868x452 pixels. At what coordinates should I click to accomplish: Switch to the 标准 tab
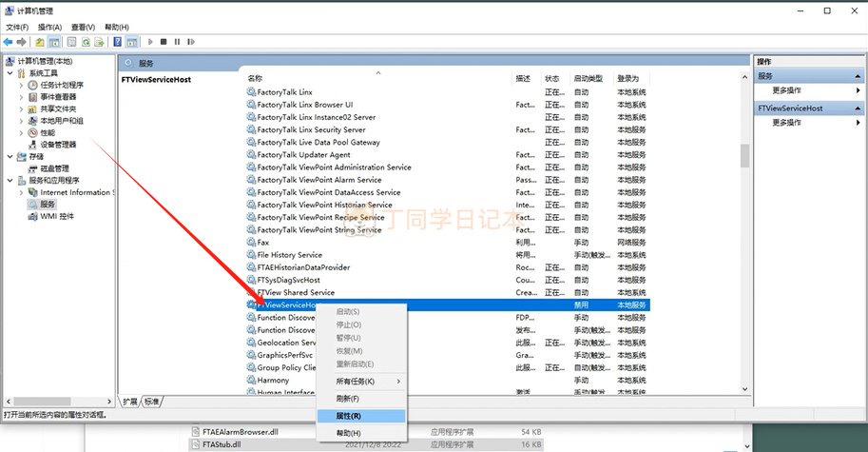click(x=152, y=402)
